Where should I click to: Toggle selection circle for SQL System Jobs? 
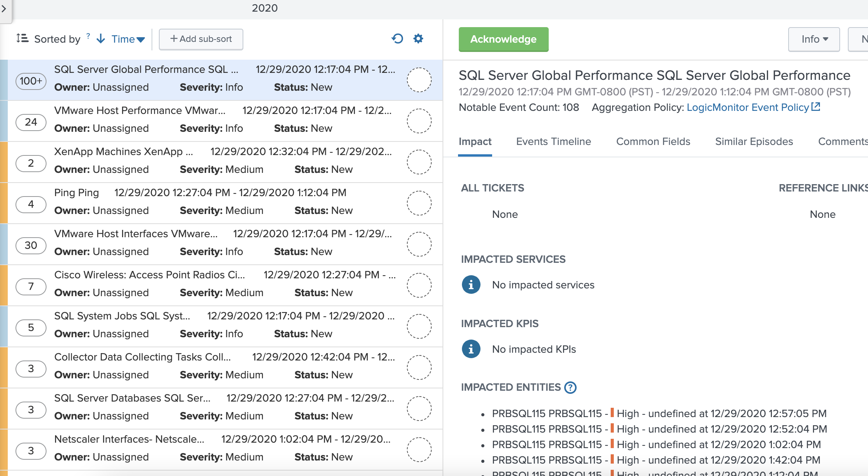coord(419,326)
